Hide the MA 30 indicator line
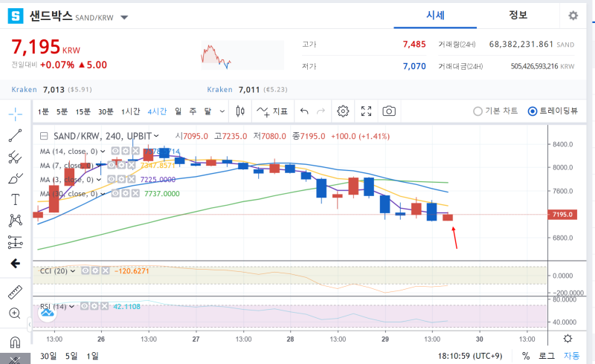595x364 pixels. click(115, 193)
